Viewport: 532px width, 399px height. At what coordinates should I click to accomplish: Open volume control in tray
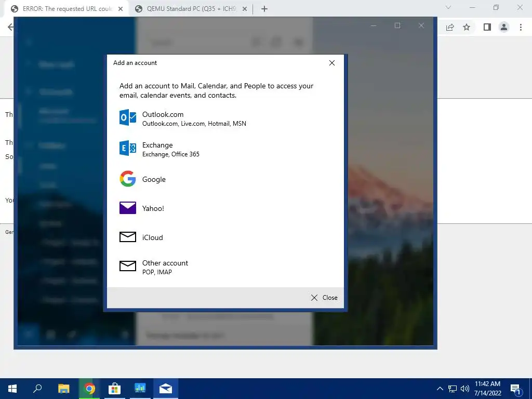point(465,389)
